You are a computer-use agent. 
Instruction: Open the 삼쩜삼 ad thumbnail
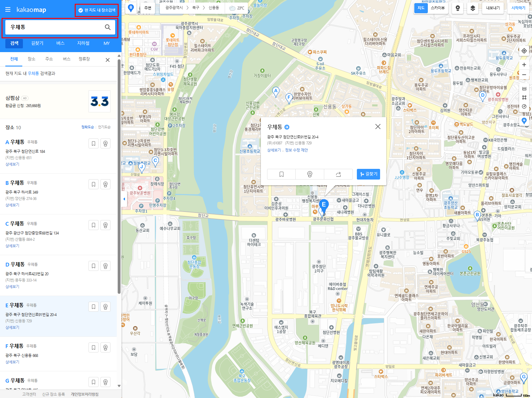click(99, 101)
